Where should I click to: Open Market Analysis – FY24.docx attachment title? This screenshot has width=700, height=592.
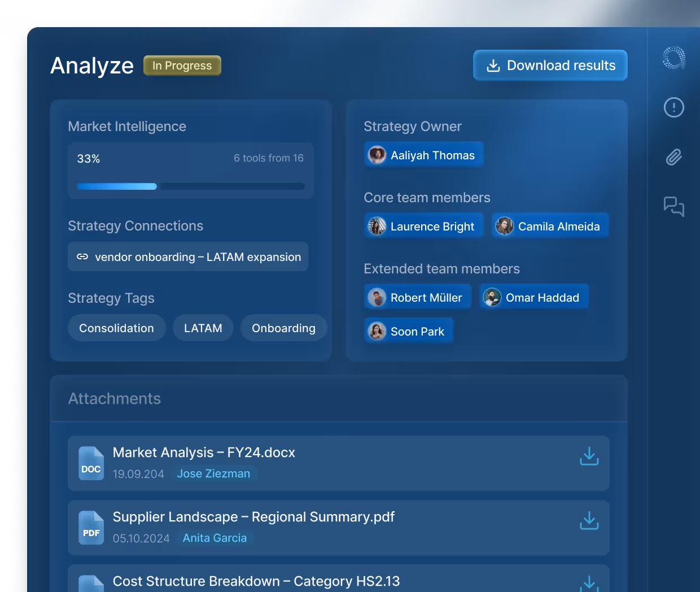tap(204, 452)
